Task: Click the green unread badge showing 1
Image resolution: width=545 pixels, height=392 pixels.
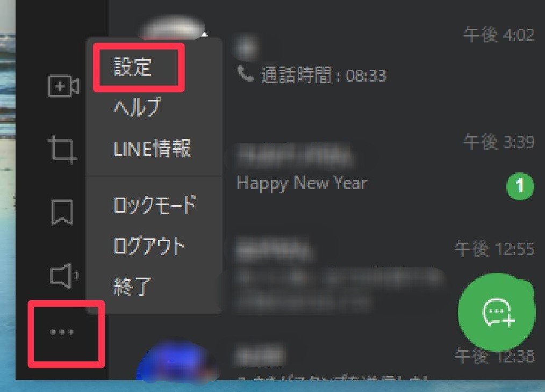Action: tap(520, 186)
